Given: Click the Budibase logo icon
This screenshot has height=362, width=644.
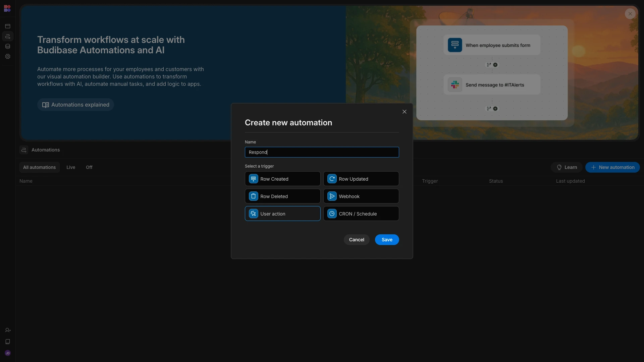Looking at the screenshot, I should tap(7, 8).
